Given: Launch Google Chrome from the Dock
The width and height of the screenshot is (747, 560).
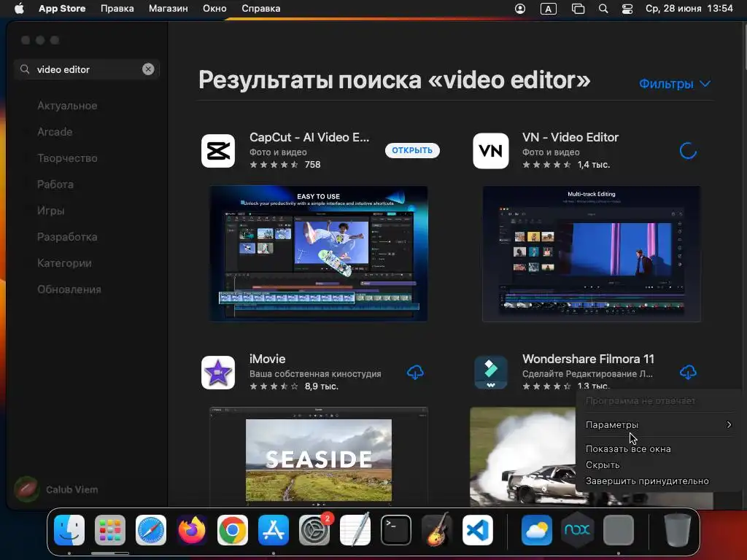Looking at the screenshot, I should [233, 530].
